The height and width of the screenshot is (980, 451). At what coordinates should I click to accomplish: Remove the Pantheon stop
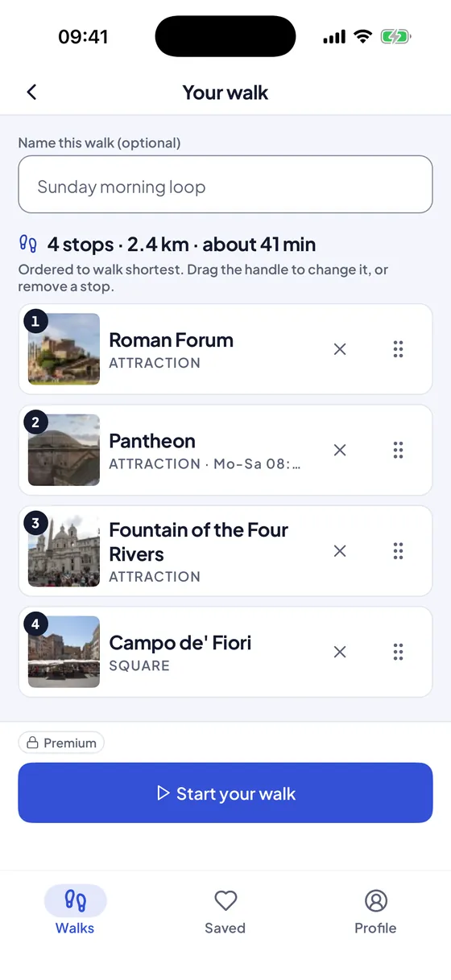(x=340, y=450)
